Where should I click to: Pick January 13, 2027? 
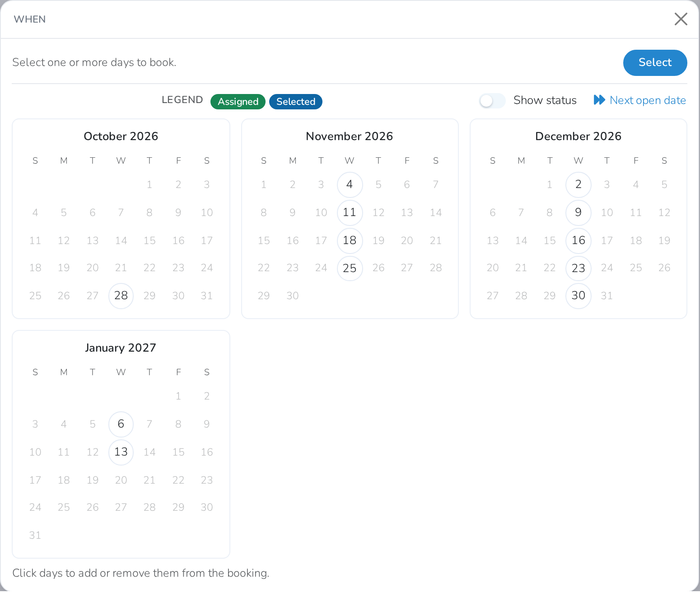[x=121, y=452]
